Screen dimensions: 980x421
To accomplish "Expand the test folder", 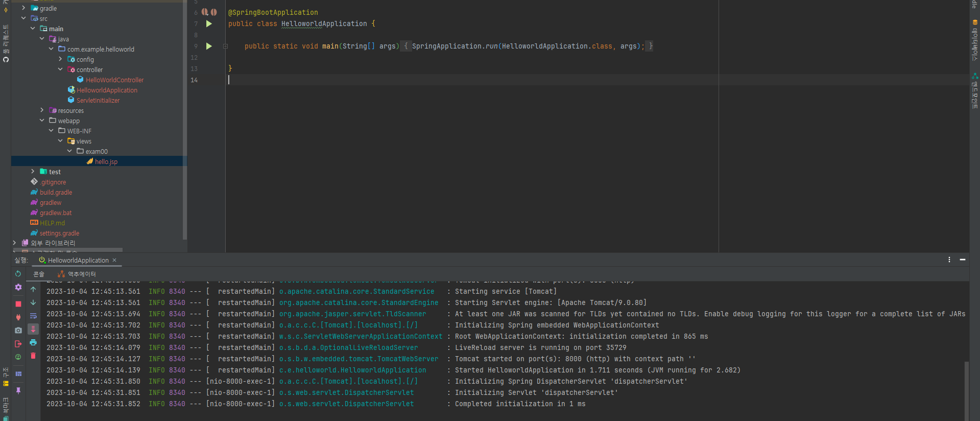I will (33, 172).
